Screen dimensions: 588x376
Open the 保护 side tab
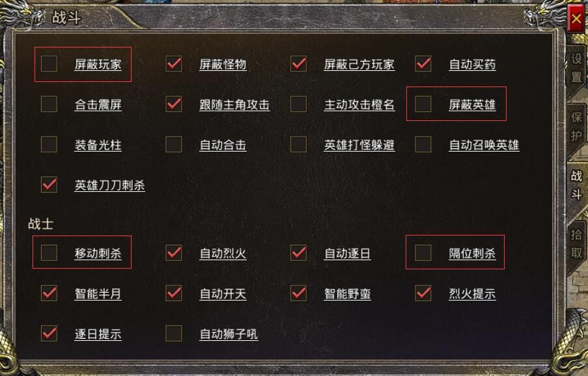[576, 126]
